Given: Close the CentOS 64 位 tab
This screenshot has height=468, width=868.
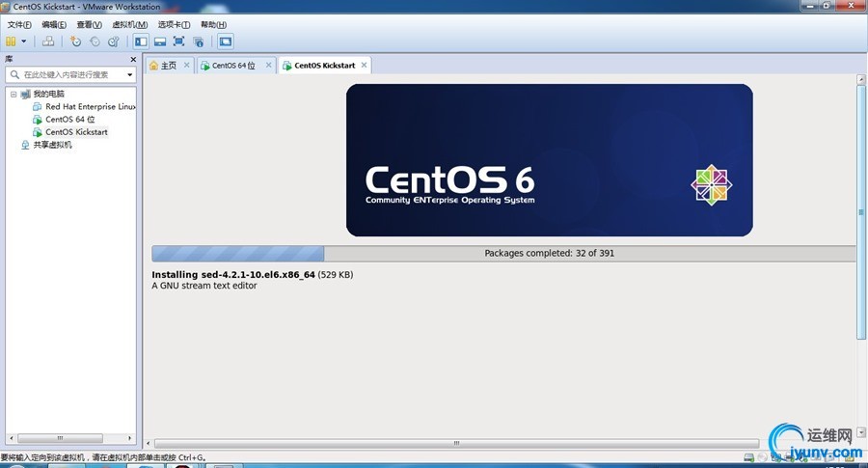Looking at the screenshot, I should click(x=268, y=65).
